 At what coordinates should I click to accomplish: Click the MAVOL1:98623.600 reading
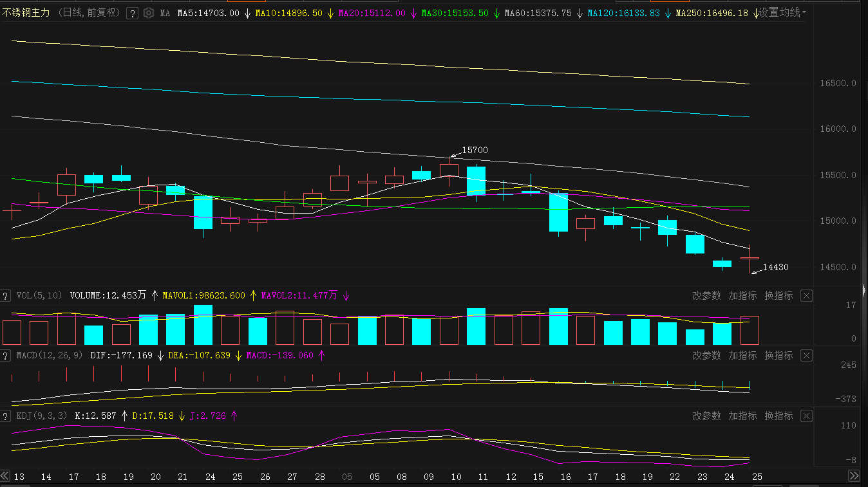(x=204, y=296)
